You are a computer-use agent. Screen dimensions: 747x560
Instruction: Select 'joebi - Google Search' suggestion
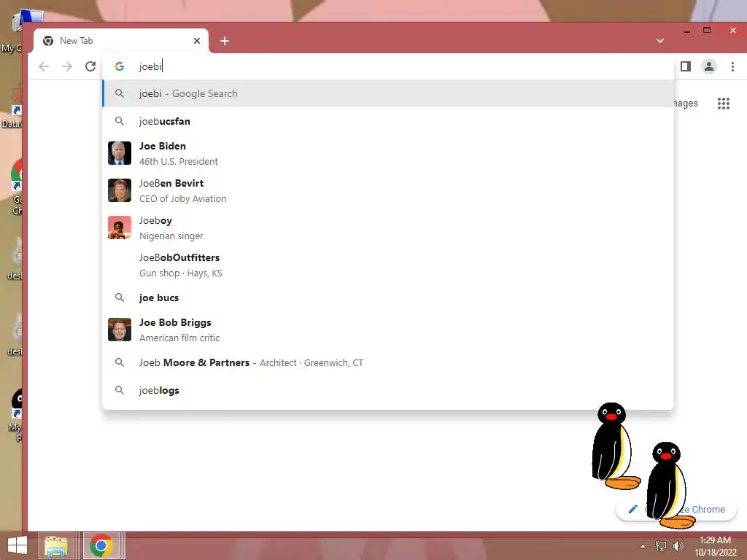point(388,94)
